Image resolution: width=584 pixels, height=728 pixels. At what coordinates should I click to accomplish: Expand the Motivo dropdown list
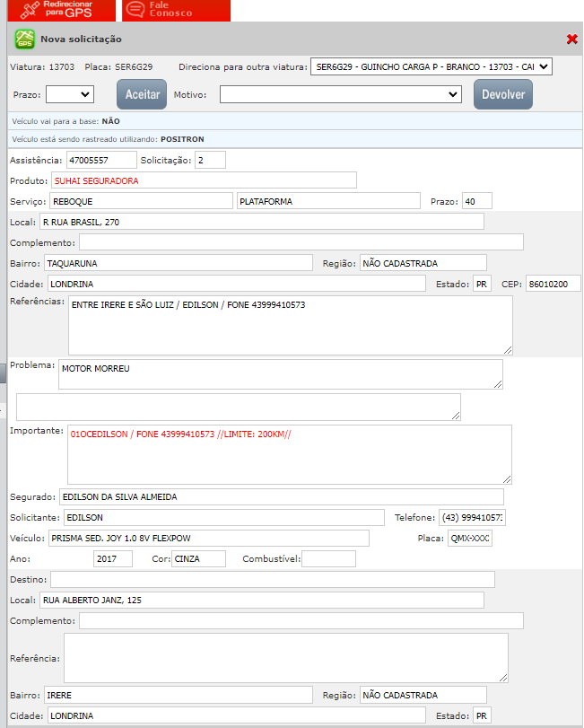tap(340, 94)
